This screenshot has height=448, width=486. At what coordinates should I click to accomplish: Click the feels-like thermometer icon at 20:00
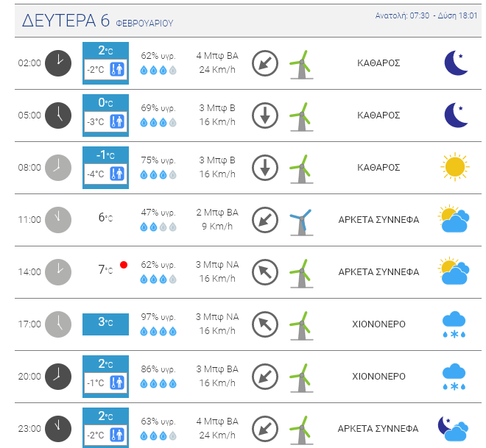[x=117, y=383]
